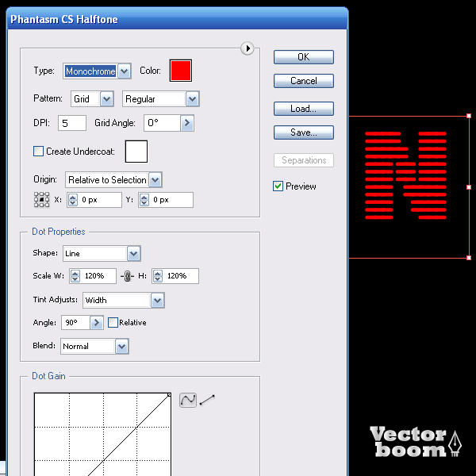Screen dimensions: 476x476
Task: Select the smooth curve Dot Gain mode
Action: (188, 400)
